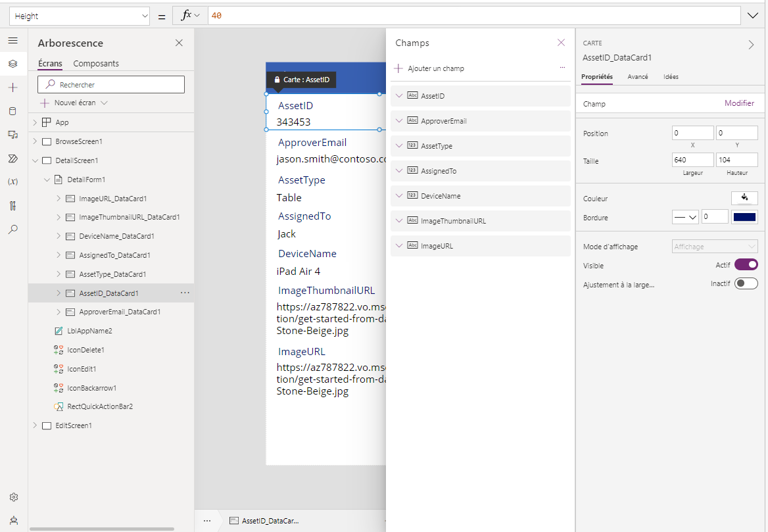Expand the formula bar chevron
The image size is (768, 532).
tap(753, 16)
